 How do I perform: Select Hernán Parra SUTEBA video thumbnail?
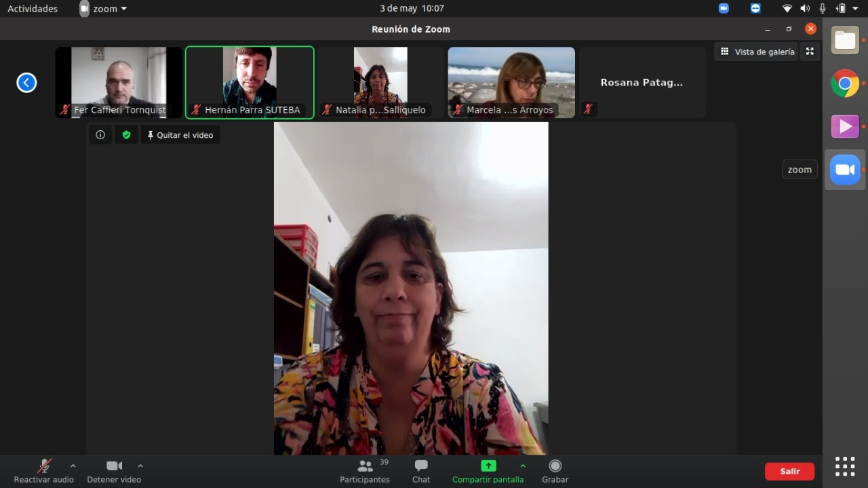(x=250, y=82)
